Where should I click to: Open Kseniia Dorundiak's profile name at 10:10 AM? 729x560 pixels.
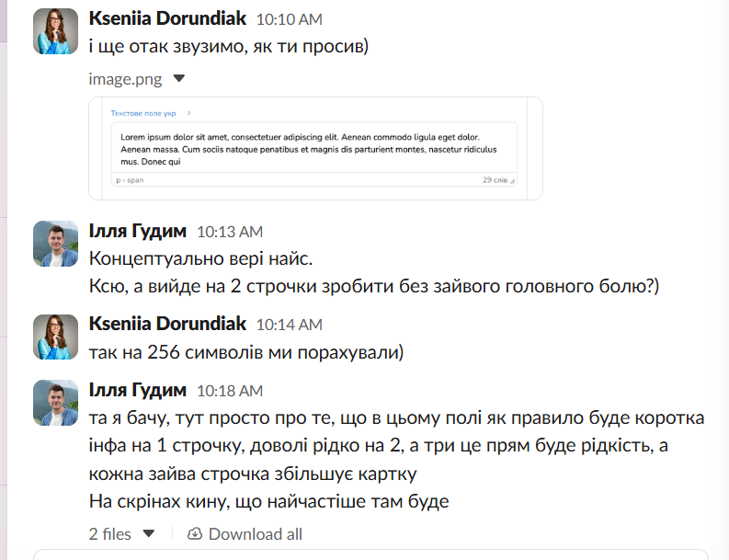click(x=167, y=18)
